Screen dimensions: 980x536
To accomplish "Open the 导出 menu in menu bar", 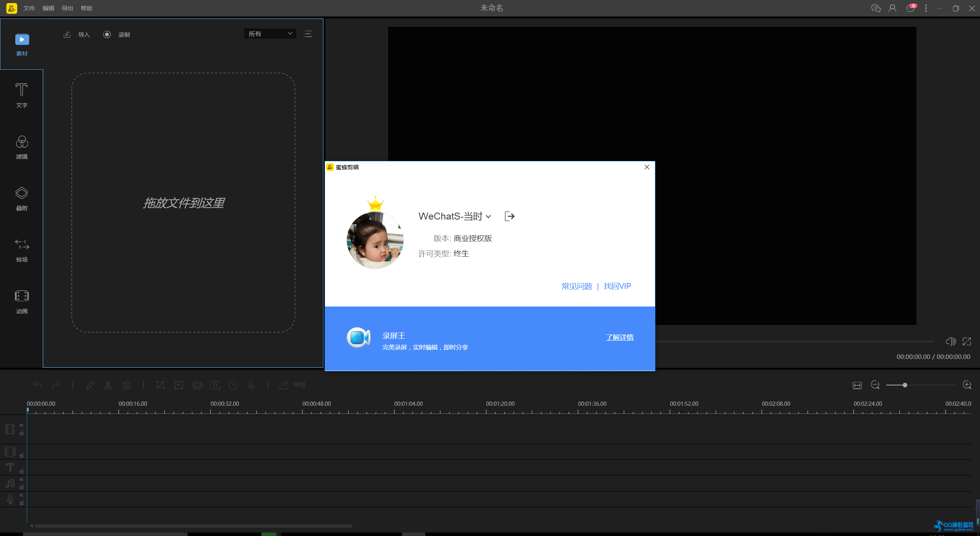I will click(67, 8).
